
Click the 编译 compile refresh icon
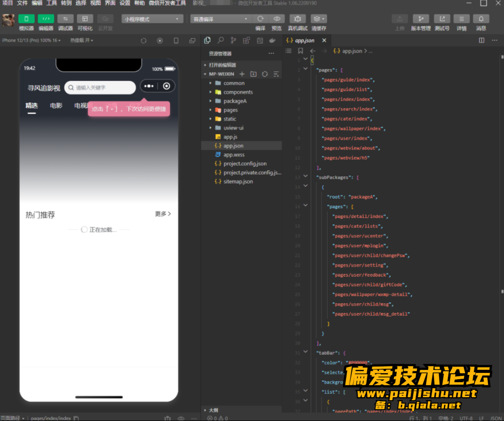260,19
